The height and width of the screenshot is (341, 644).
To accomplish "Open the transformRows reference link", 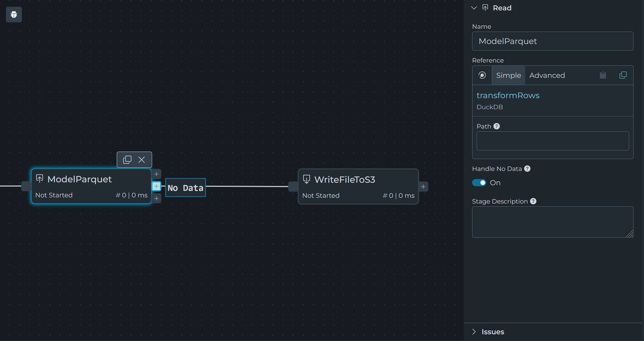I will tap(508, 95).
